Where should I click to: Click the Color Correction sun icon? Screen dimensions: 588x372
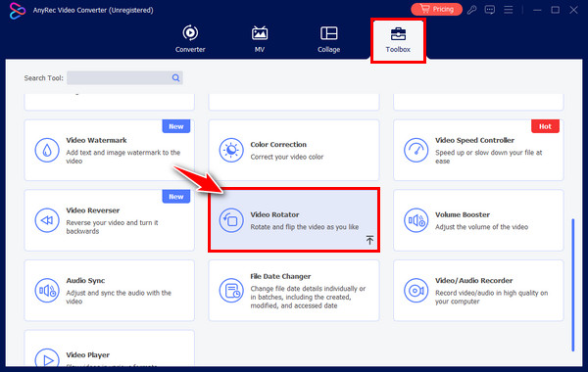[x=231, y=150]
